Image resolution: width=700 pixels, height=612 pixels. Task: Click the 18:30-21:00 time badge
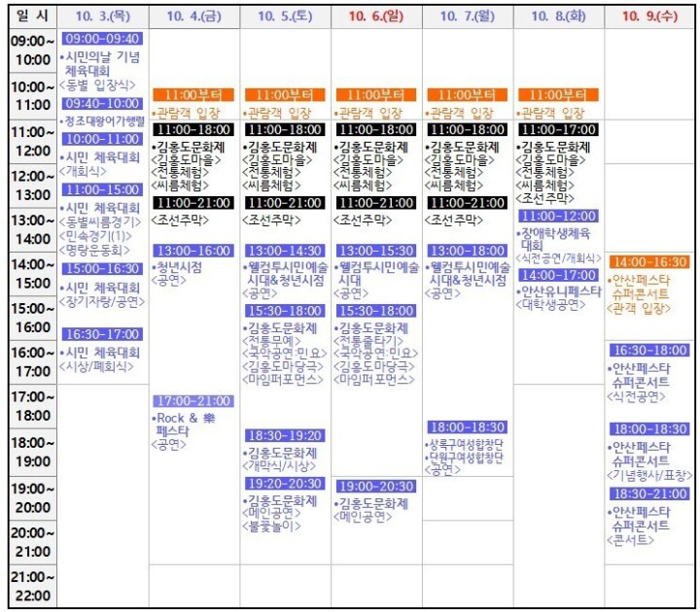pos(649,493)
